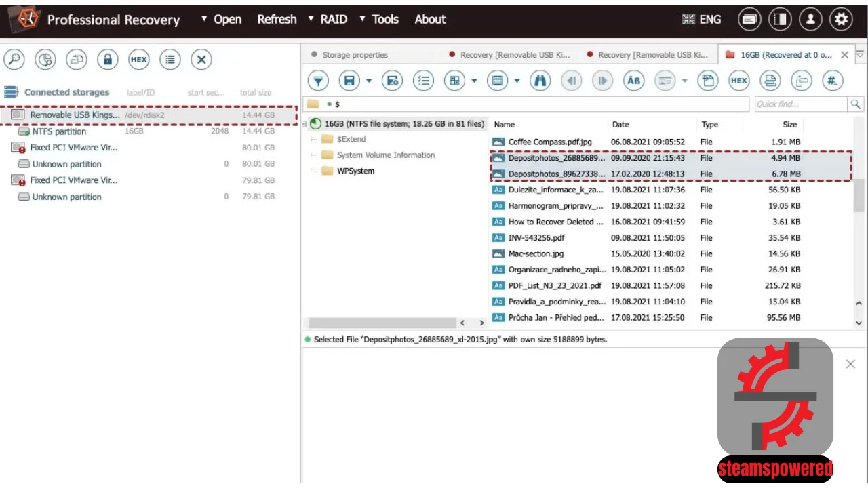Click the storage list view icon
The image size is (868, 488).
[x=170, y=60]
